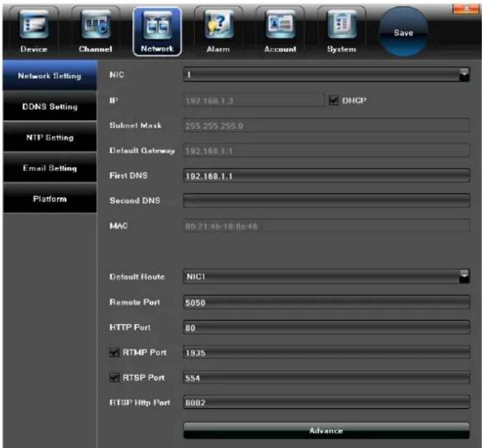Edit RTSP Http Port value 8002
The image size is (482, 448).
click(x=327, y=402)
